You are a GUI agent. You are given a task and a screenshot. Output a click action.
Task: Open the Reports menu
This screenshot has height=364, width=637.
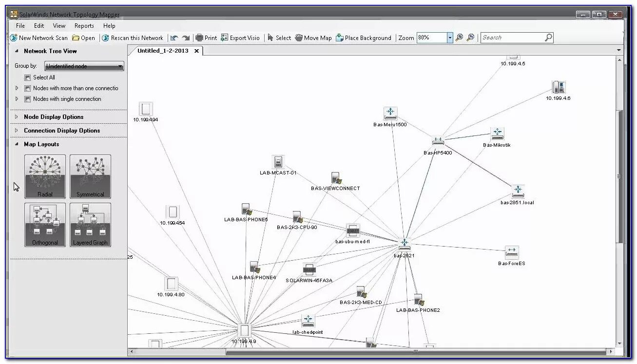pyautogui.click(x=84, y=26)
